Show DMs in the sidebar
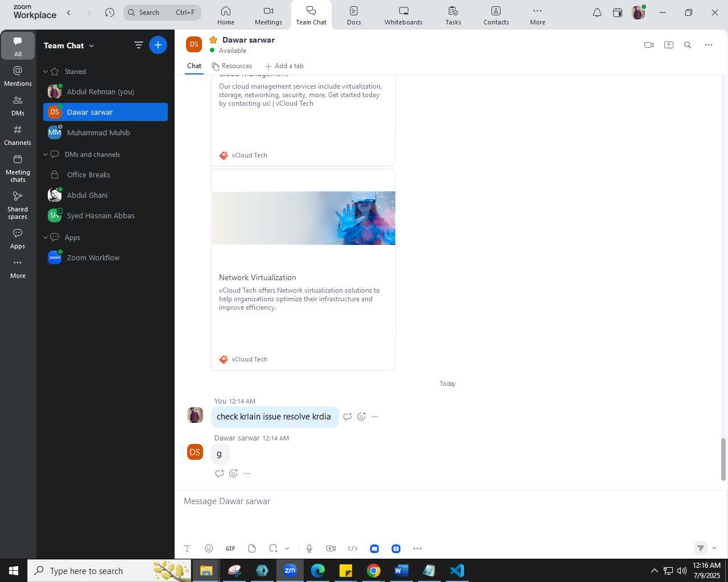The image size is (728, 582). point(18,106)
